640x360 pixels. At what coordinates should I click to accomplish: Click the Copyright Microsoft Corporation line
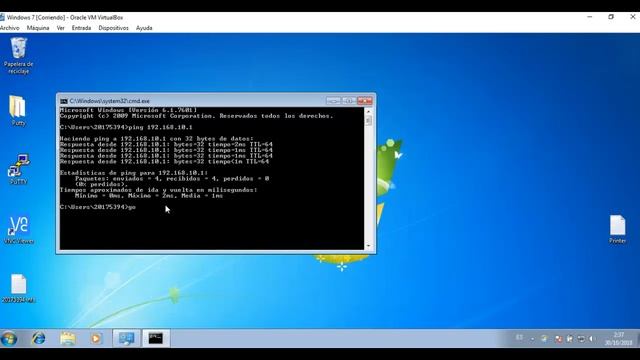tap(196, 116)
